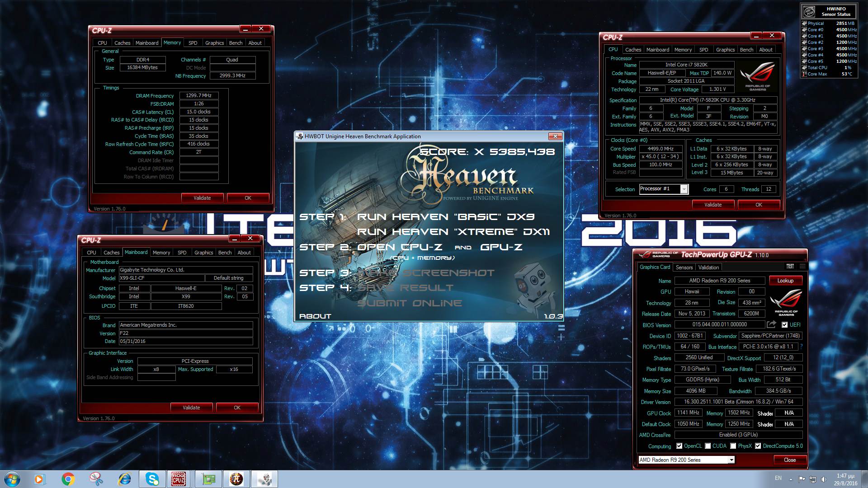This screenshot has height=488, width=868.
Task: Switch to SPD tab in Memory CPU-Z window
Action: click(x=193, y=43)
